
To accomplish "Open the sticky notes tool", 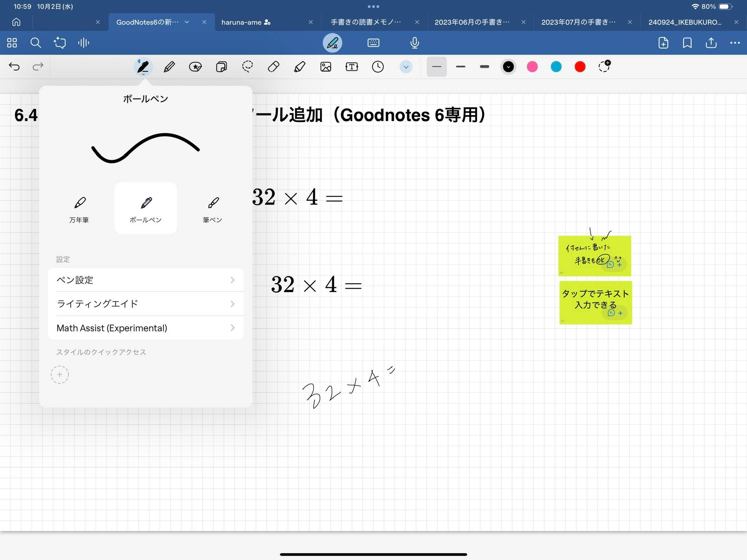I will [x=221, y=67].
